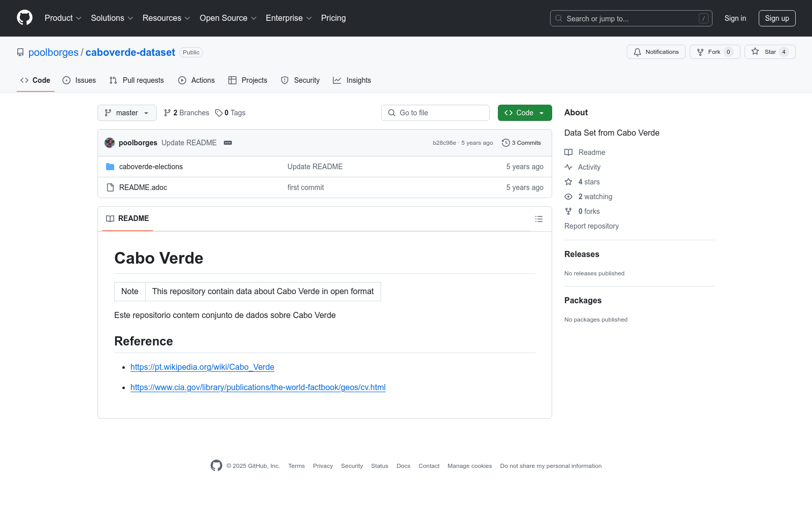
Task: Open poolborges commit author link
Action: (x=138, y=143)
